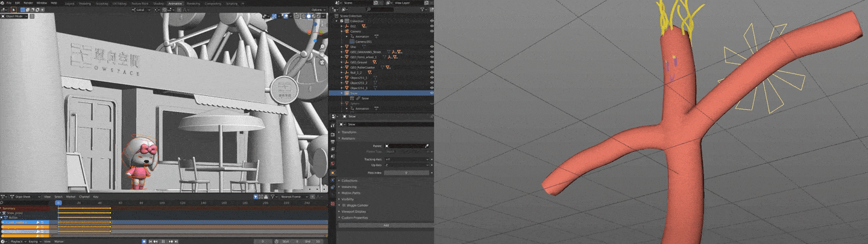Toggle viewport gizmos icon

(274, 16)
